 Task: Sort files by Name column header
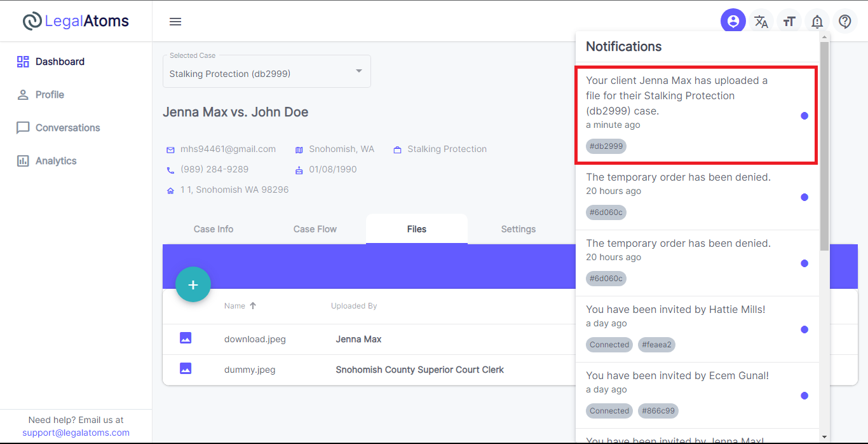click(x=234, y=306)
